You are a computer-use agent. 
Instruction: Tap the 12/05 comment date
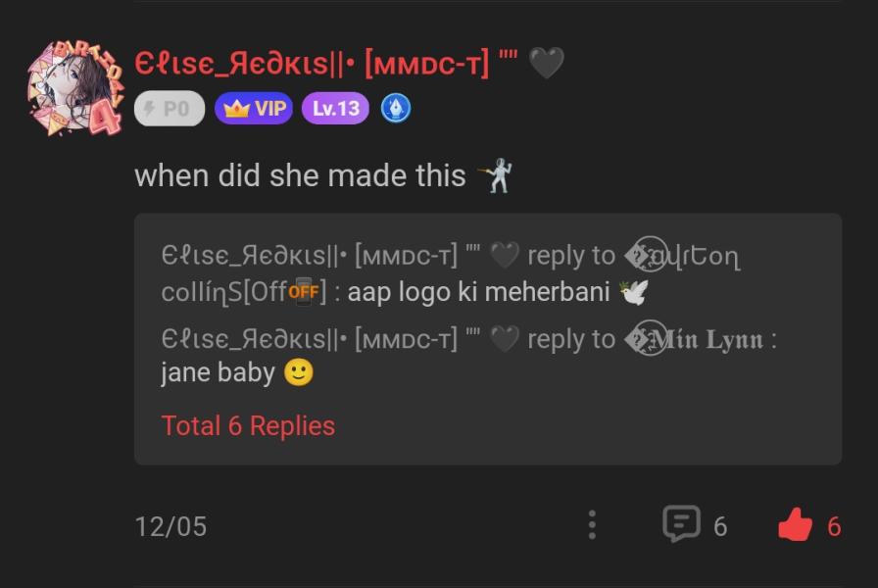click(x=171, y=526)
